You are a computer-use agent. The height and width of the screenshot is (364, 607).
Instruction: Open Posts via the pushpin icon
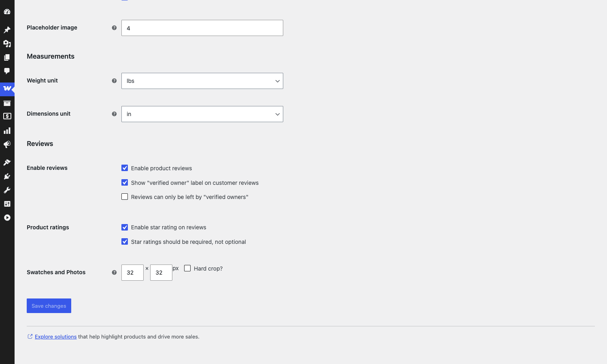(7, 30)
